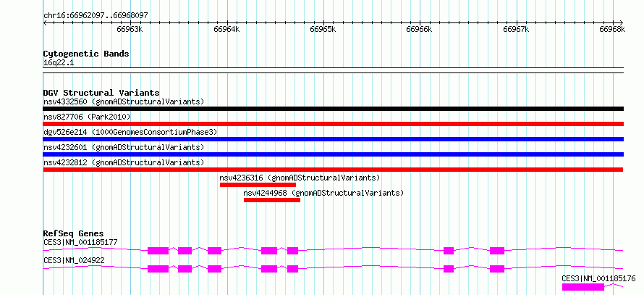Select leftmost exon of CES3 NM_024922

click(158, 269)
